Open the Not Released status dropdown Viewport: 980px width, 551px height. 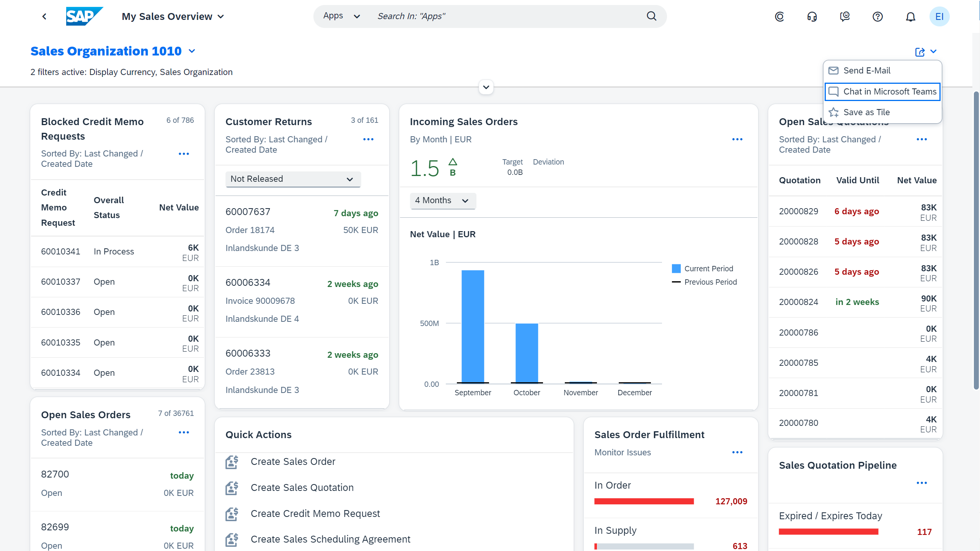tap(293, 179)
